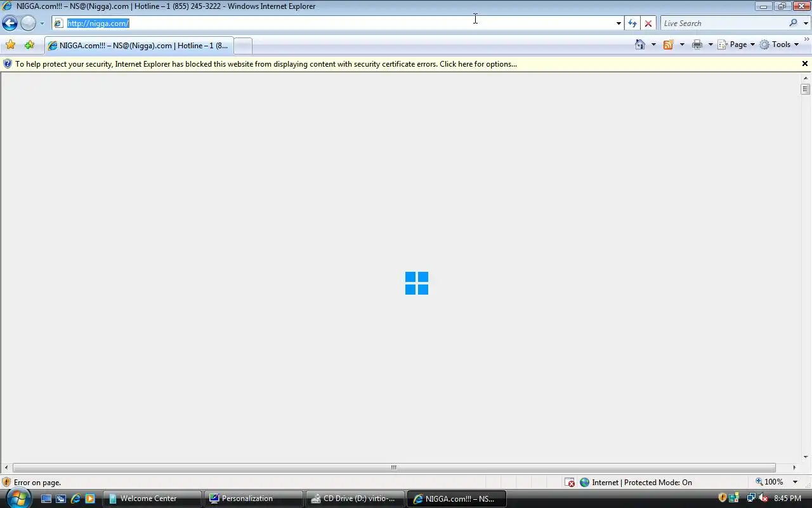Screen dimensions: 812x508
Task: Click the Live Search magnifier icon
Action: (793, 23)
